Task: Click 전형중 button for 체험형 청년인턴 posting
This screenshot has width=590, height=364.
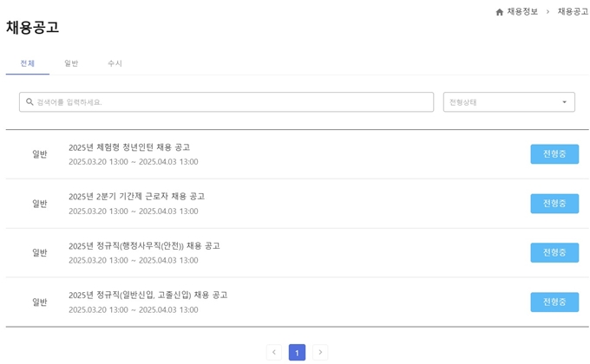Action: coord(554,153)
